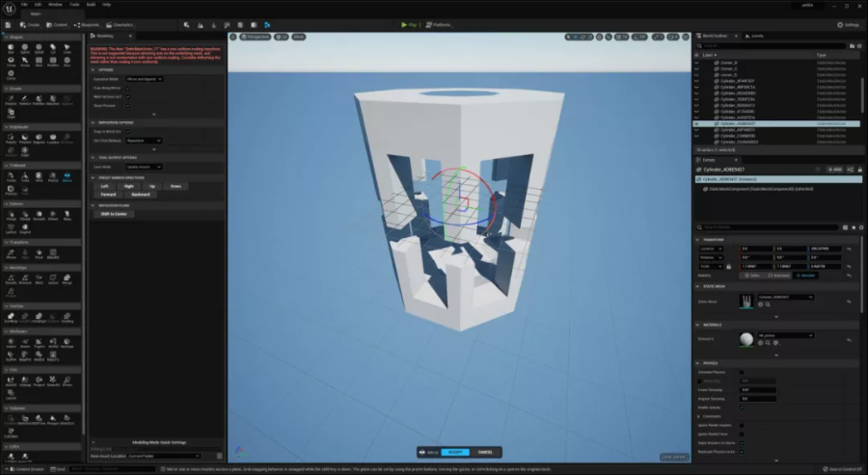Toggle Enable Gravity checkbox

[x=742, y=408]
